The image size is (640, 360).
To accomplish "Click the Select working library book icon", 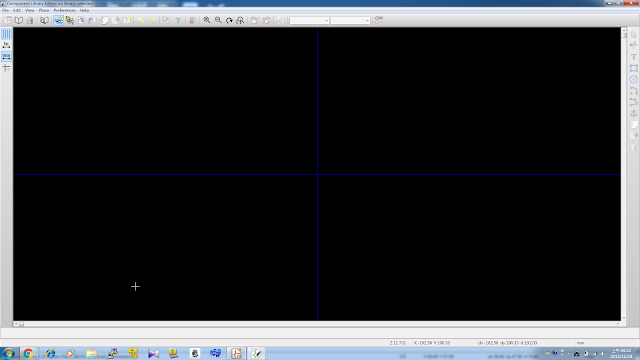I will point(19,20).
